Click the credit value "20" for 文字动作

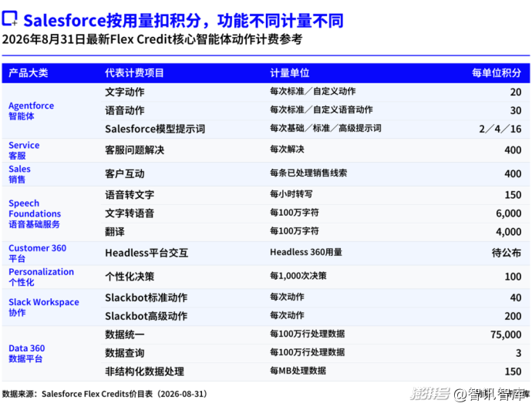516,92
